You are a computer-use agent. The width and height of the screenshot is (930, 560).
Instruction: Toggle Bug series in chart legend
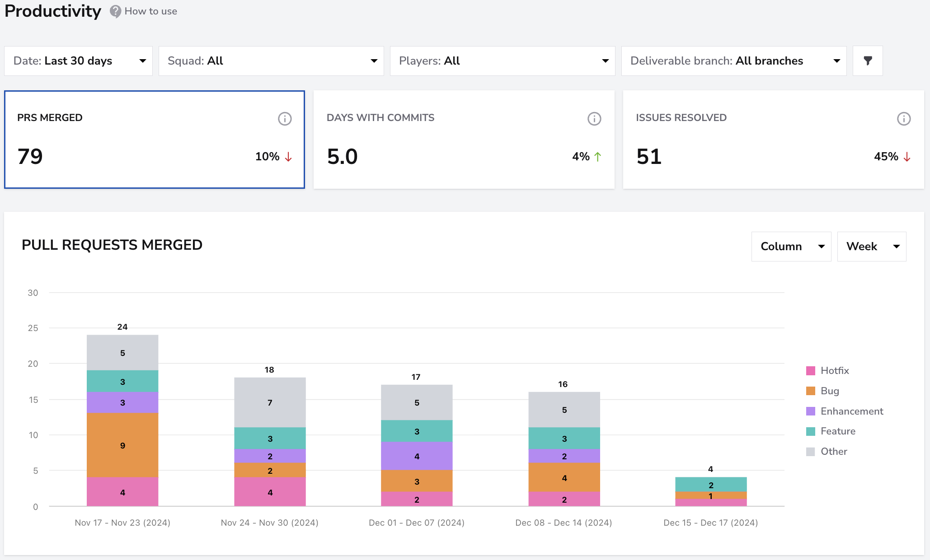pos(822,391)
